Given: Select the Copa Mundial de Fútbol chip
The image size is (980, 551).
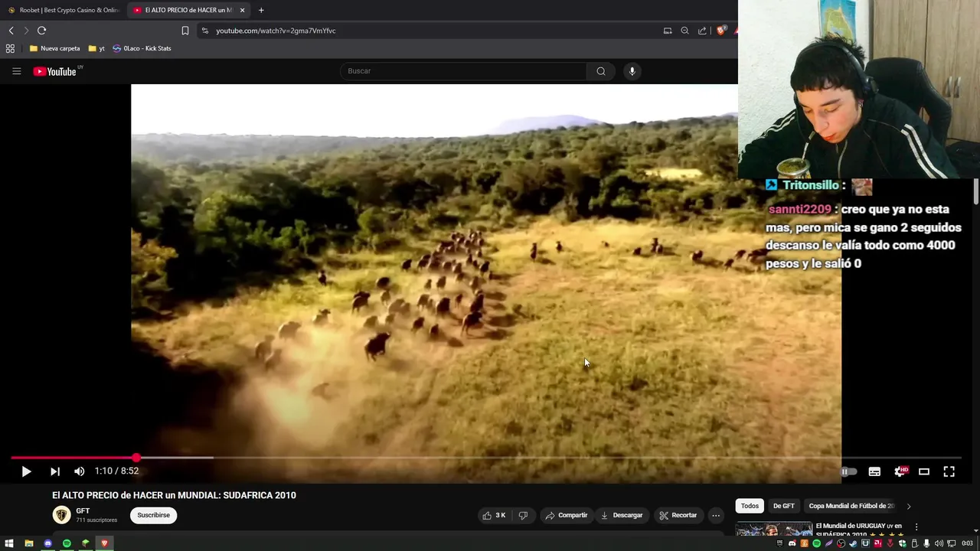Looking at the screenshot, I should (851, 506).
